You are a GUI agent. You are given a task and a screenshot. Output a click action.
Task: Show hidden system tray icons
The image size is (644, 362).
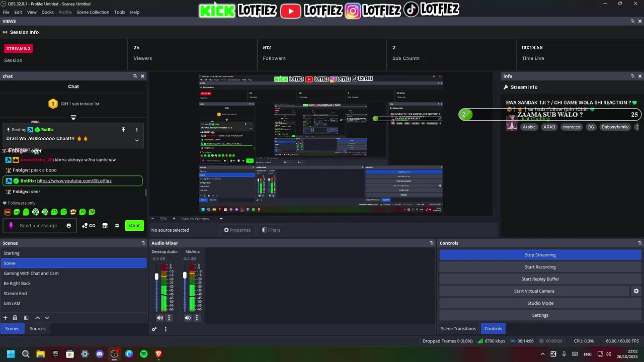tap(542, 354)
